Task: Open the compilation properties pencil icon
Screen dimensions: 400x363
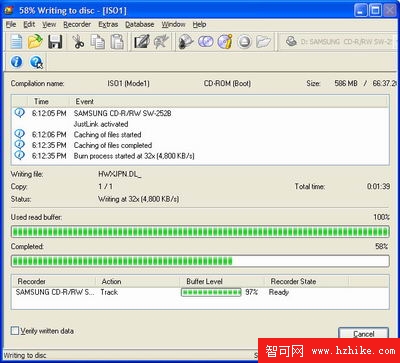Action: point(142,42)
